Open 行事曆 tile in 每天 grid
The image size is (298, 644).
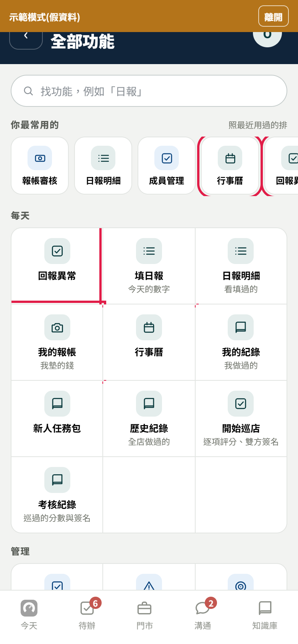click(x=149, y=342)
